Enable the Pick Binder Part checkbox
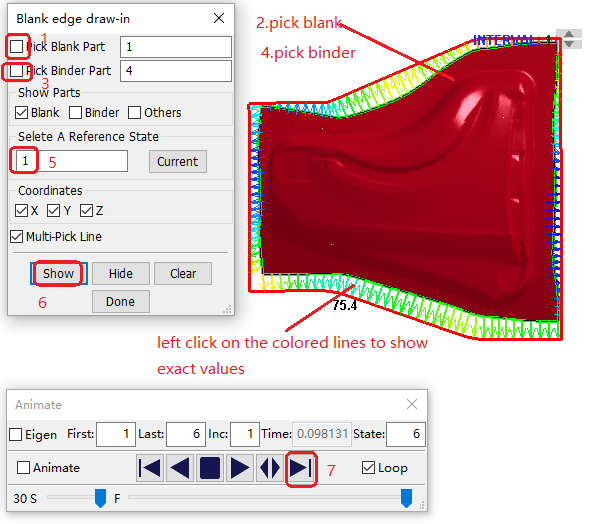 click(x=16, y=70)
